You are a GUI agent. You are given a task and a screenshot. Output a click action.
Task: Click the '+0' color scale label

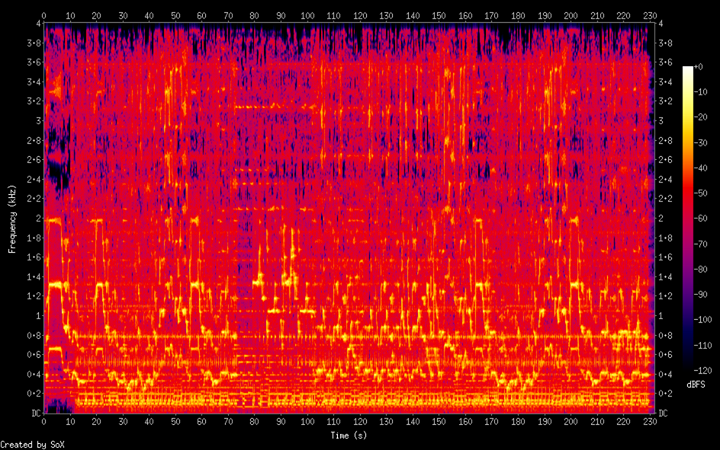click(x=698, y=67)
